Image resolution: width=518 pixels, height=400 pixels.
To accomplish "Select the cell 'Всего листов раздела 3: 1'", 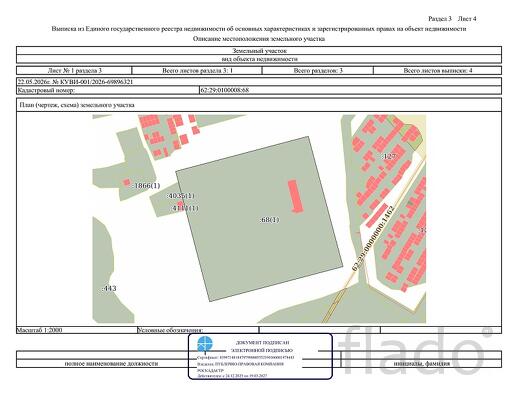I will click(x=197, y=70).
